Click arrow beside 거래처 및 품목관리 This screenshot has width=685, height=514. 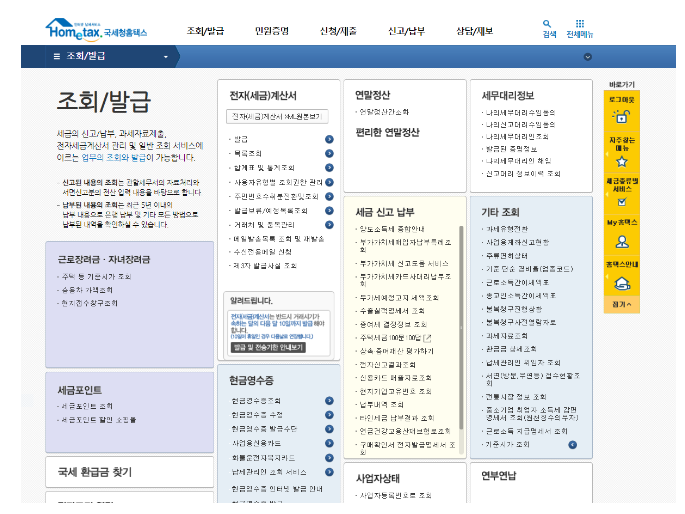tap(329, 224)
